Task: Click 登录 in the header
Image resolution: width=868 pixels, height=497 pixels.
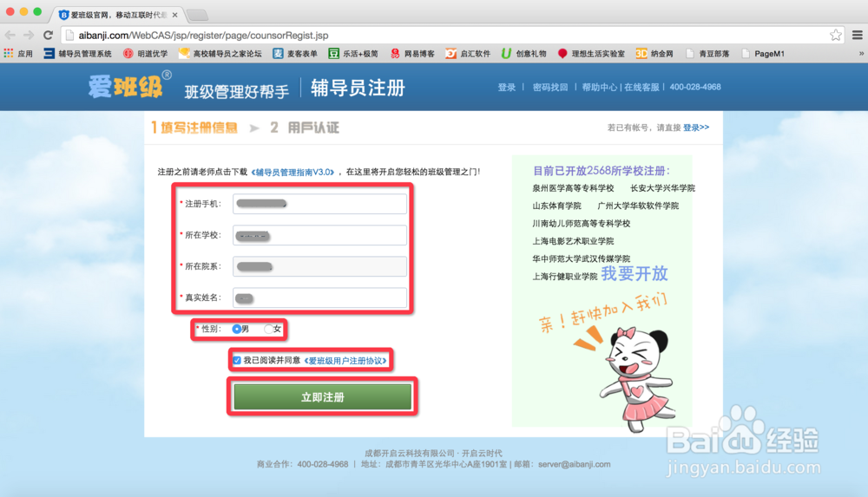Action: click(x=507, y=87)
